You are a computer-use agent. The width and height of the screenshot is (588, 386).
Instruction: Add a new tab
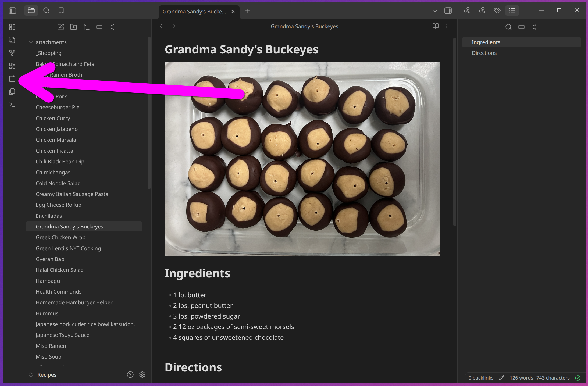pos(247,11)
